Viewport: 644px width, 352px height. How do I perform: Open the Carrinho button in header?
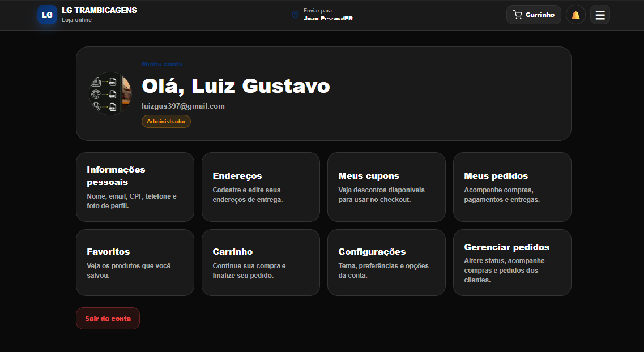pos(534,15)
